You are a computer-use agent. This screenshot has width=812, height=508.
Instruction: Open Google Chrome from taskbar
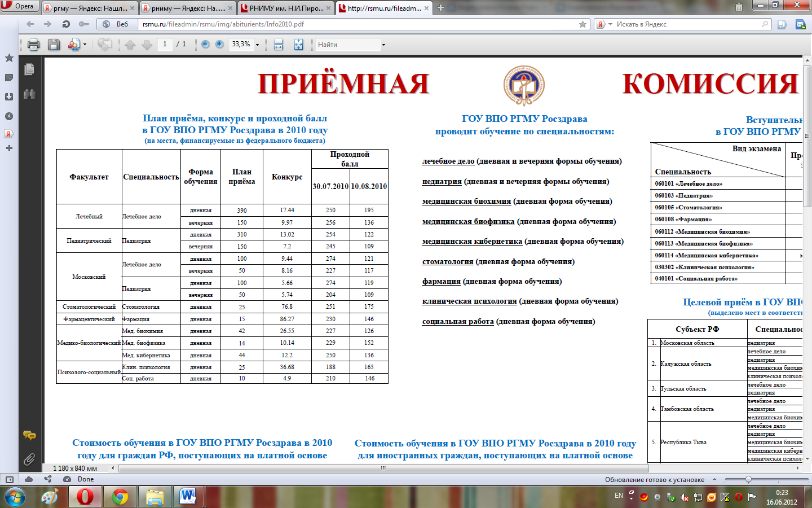[120, 497]
